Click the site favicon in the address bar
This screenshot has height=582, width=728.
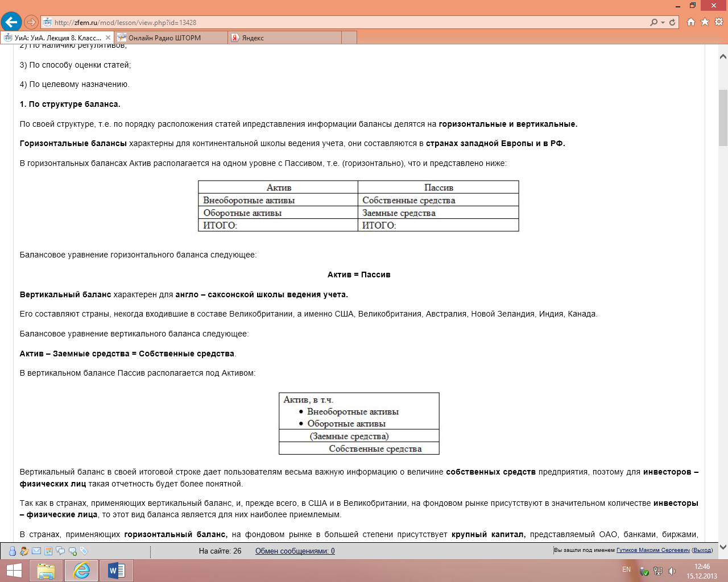point(47,22)
